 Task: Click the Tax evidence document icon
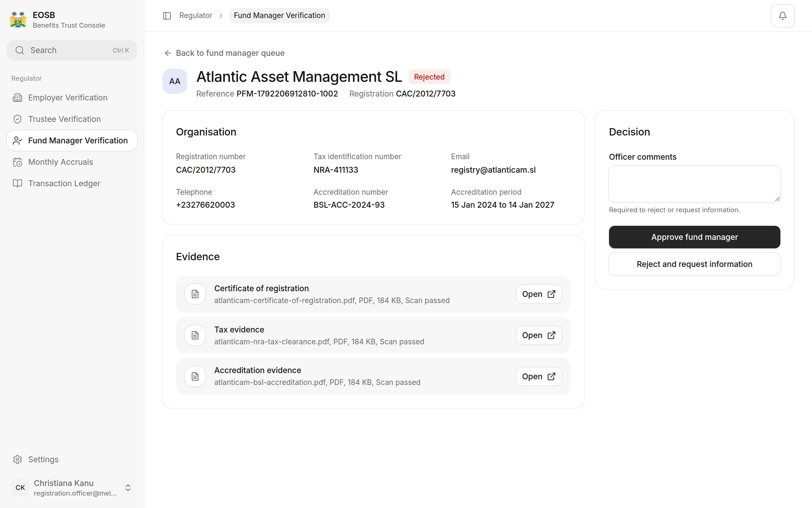(195, 335)
